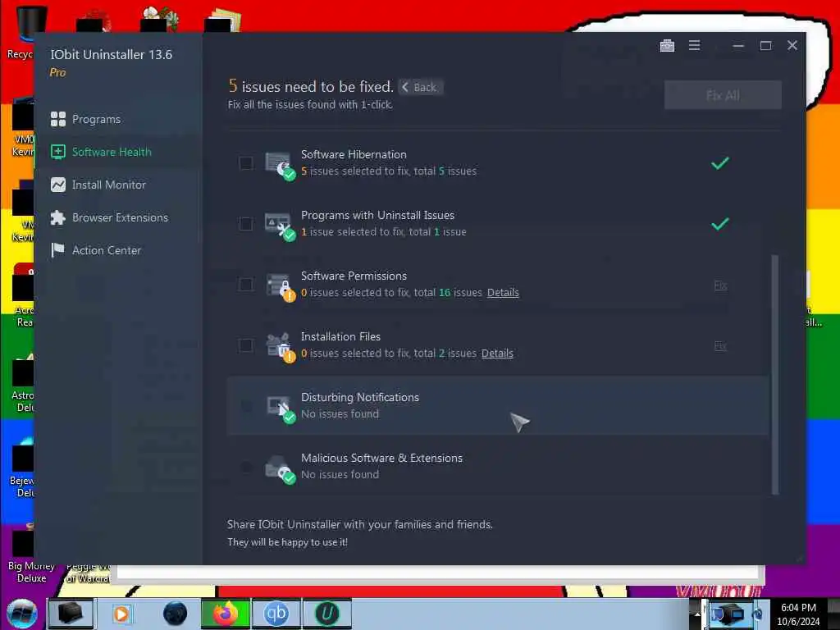Click the dark globe taskbar icon
The height and width of the screenshot is (630, 840).
pyautogui.click(x=176, y=614)
